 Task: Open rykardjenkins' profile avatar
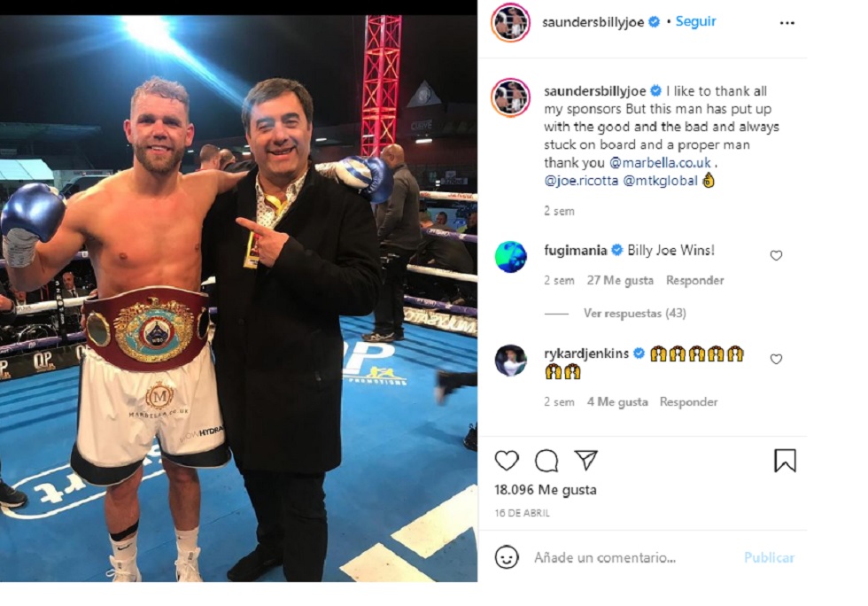510,360
